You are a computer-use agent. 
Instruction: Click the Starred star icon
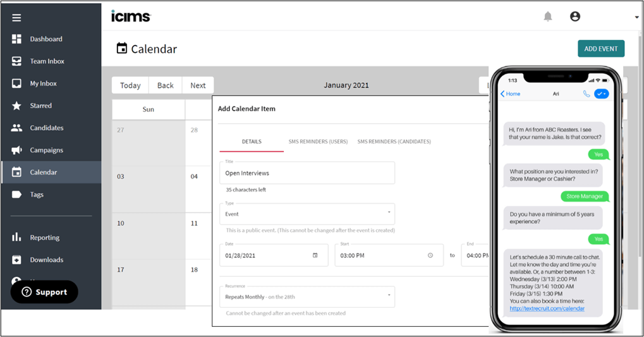click(x=17, y=106)
